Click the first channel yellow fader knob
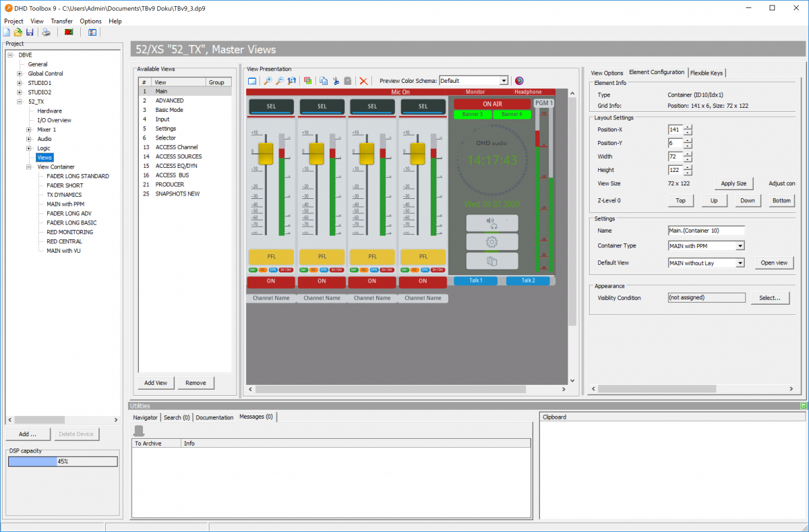Image resolution: width=809 pixels, height=532 pixels. 266,153
